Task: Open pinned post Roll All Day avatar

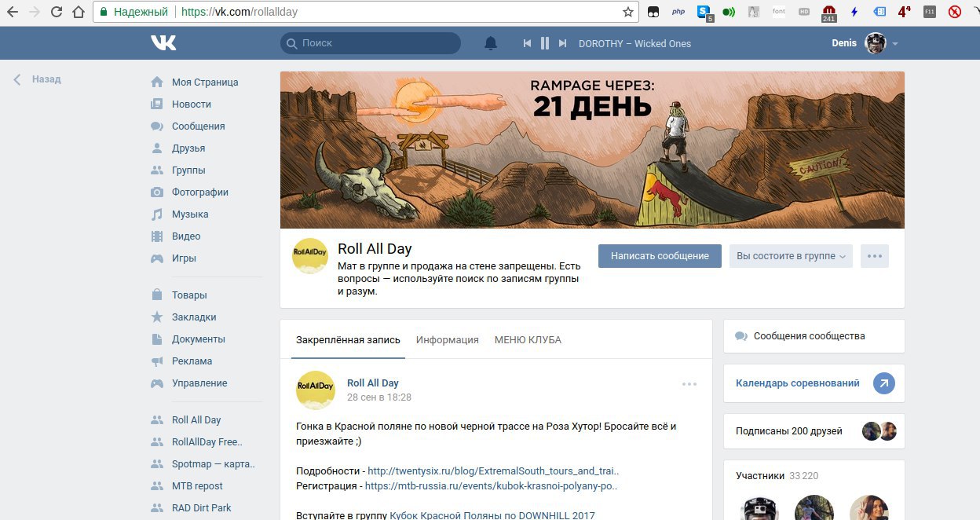Action: click(315, 390)
